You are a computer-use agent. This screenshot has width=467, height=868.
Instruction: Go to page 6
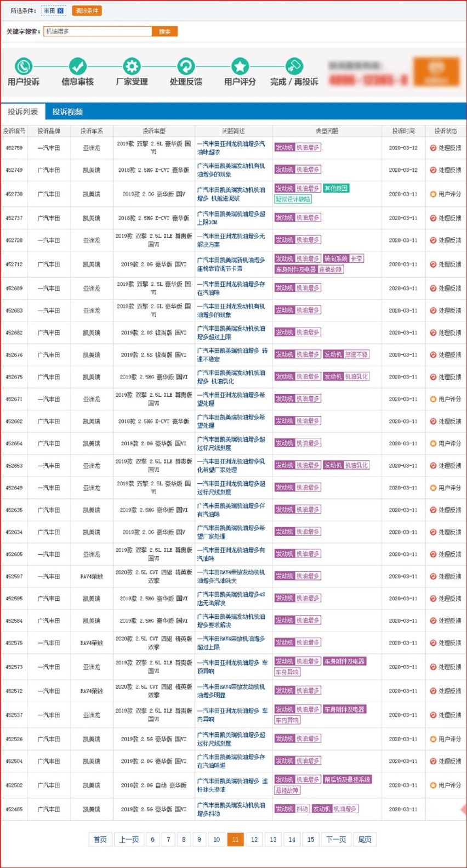point(152,839)
